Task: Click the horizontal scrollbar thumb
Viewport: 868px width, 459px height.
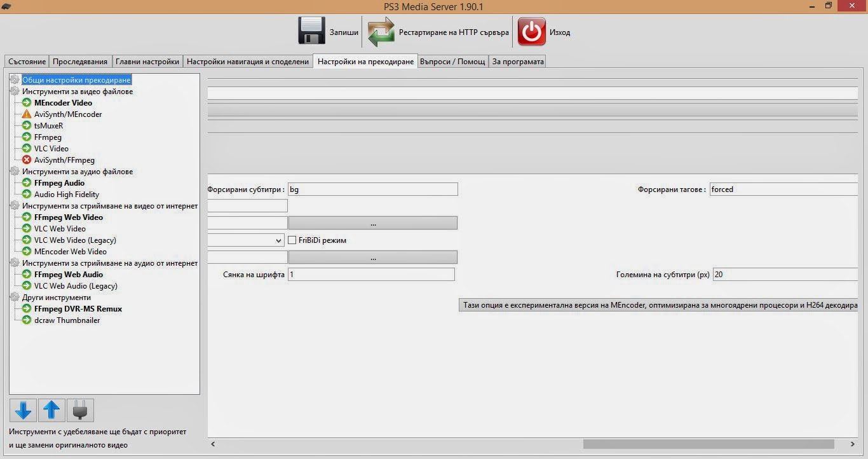Action: [x=709, y=444]
